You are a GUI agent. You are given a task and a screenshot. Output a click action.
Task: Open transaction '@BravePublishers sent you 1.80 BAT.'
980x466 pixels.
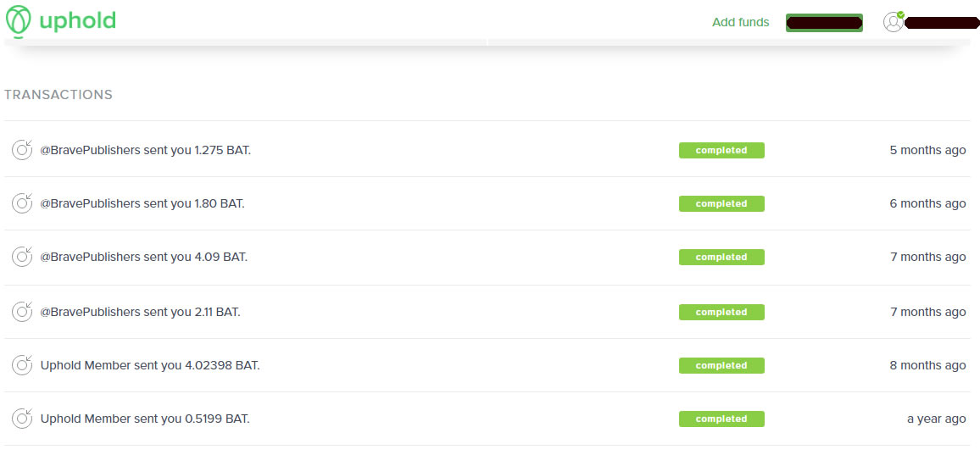pos(142,203)
